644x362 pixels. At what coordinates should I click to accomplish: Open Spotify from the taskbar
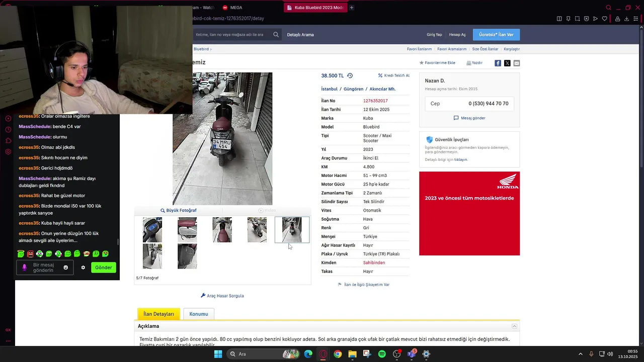[382, 354]
